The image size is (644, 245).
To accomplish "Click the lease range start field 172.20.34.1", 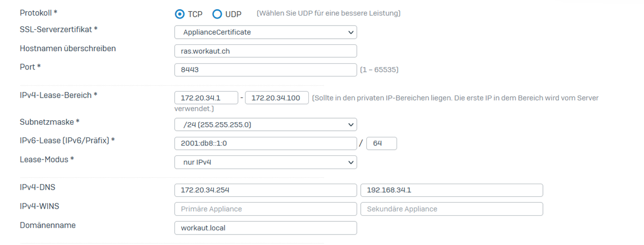I will point(206,98).
